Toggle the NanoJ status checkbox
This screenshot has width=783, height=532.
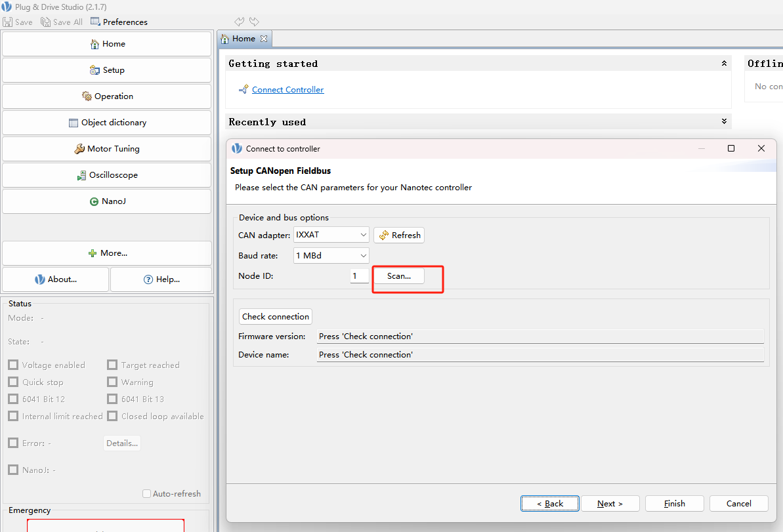[14, 470]
